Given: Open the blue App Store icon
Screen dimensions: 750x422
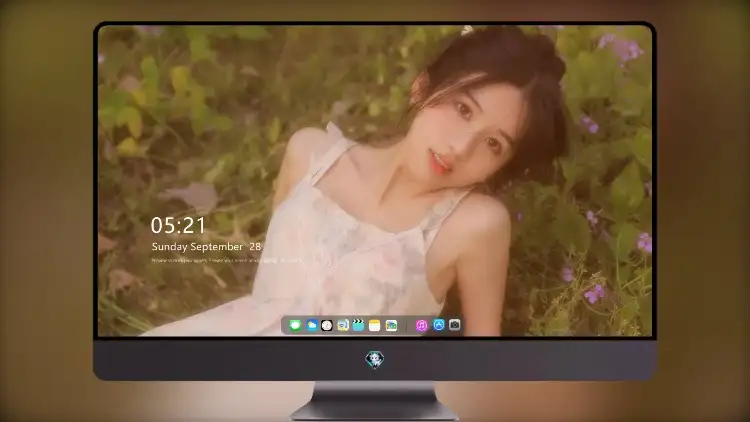Looking at the screenshot, I should click(x=439, y=325).
